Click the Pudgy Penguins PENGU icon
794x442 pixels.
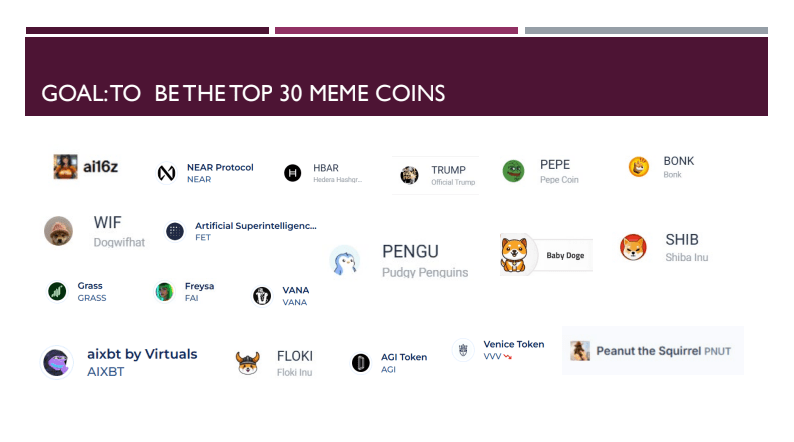click(x=345, y=260)
